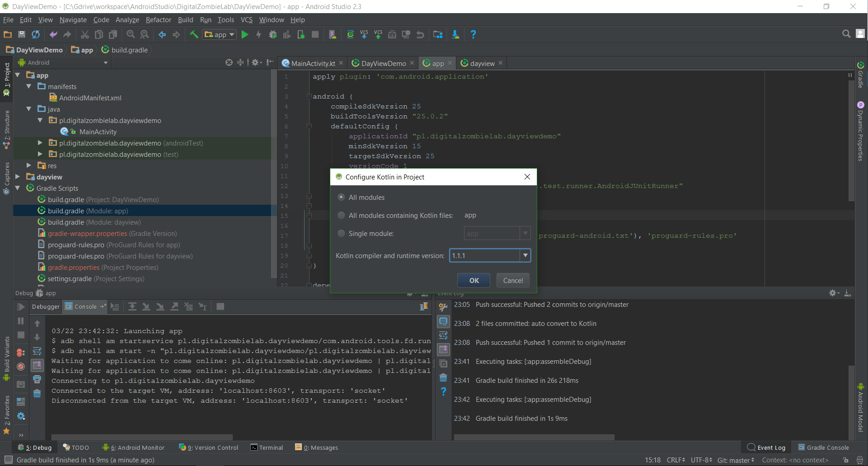Open the SDK Manager download icon
The width and height of the screenshot is (868, 466).
coord(455,34)
